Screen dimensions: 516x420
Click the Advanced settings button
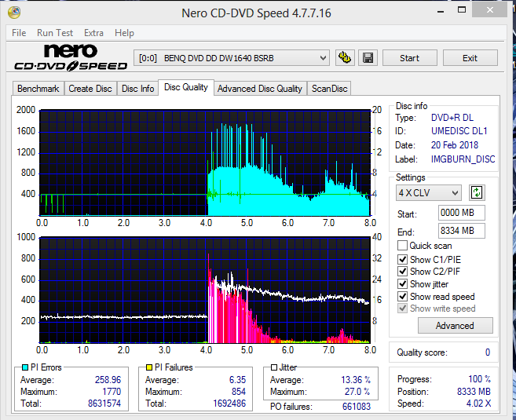coord(455,326)
